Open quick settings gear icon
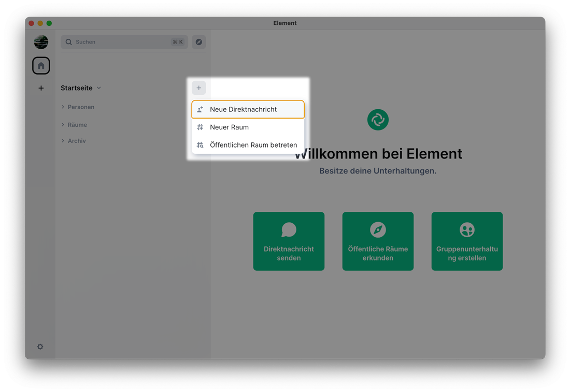Image resolution: width=570 pixels, height=392 pixels. pyautogui.click(x=40, y=346)
